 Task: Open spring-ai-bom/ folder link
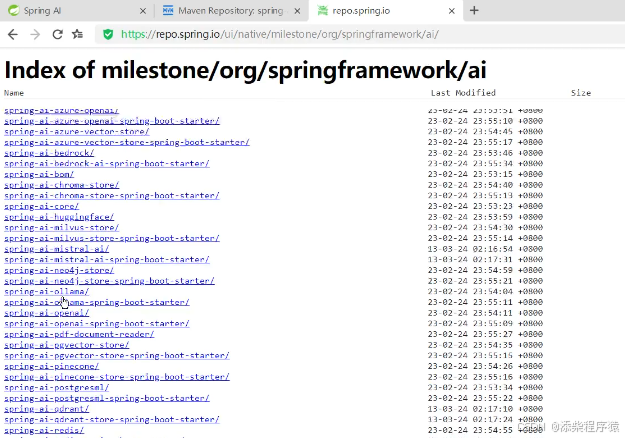[x=39, y=174]
